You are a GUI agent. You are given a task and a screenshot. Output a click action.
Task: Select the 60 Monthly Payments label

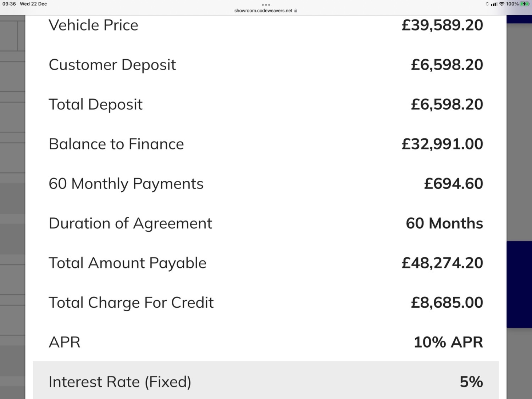(126, 184)
